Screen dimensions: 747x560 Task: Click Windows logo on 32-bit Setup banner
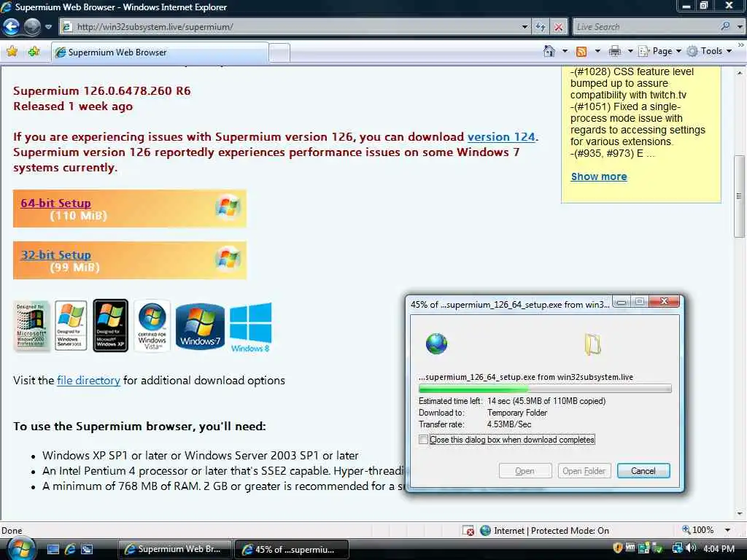tap(228, 259)
